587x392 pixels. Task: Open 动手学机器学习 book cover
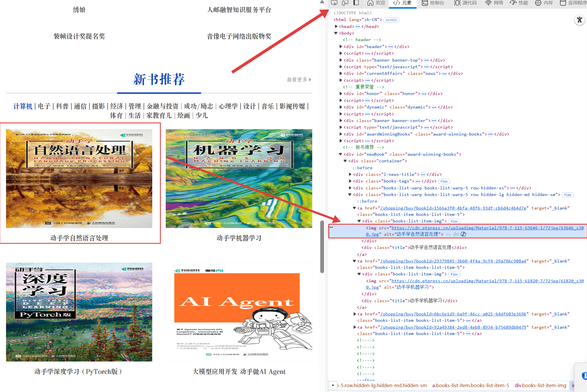tap(239, 178)
